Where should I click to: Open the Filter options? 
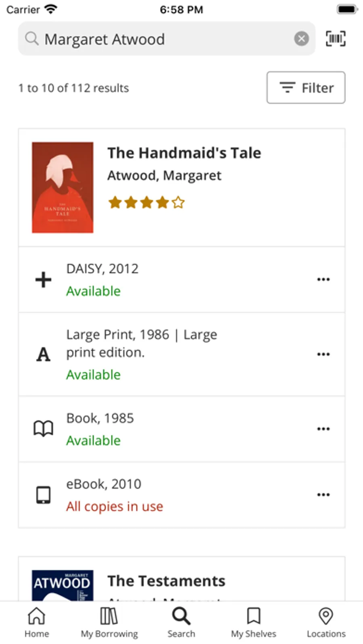pyautogui.click(x=306, y=87)
